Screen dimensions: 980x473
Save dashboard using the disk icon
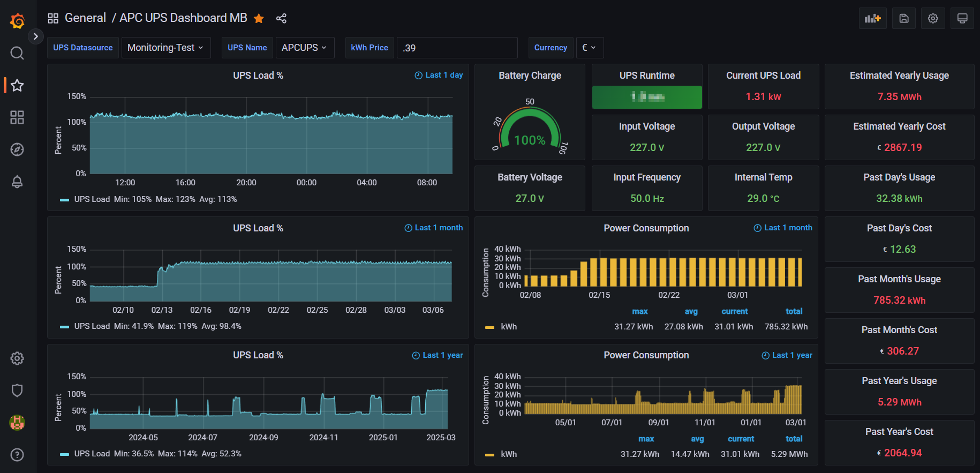[904, 18]
